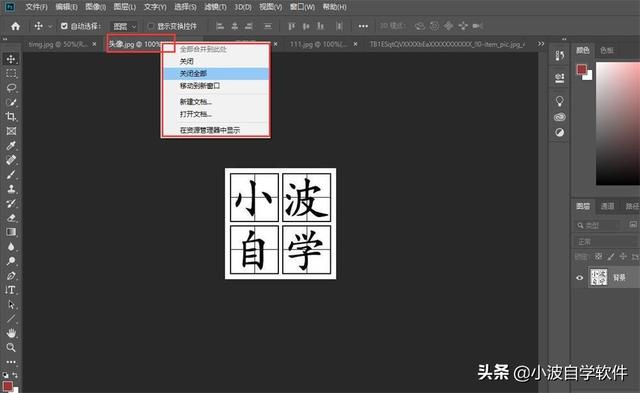Select the Pen tool
This screenshot has height=393, width=640.
click(x=11, y=276)
